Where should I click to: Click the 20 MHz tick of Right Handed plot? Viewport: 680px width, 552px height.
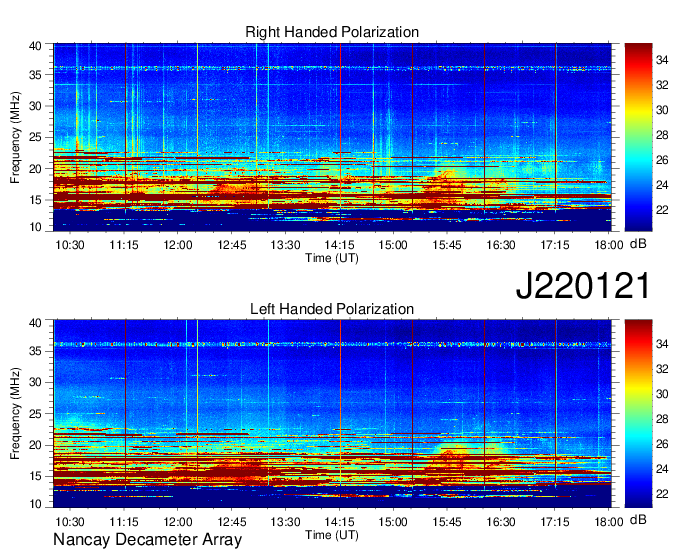pyautogui.click(x=35, y=169)
